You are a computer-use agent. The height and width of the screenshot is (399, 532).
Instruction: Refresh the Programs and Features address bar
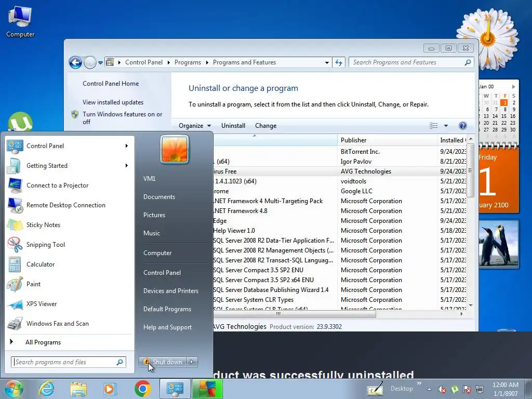339,62
